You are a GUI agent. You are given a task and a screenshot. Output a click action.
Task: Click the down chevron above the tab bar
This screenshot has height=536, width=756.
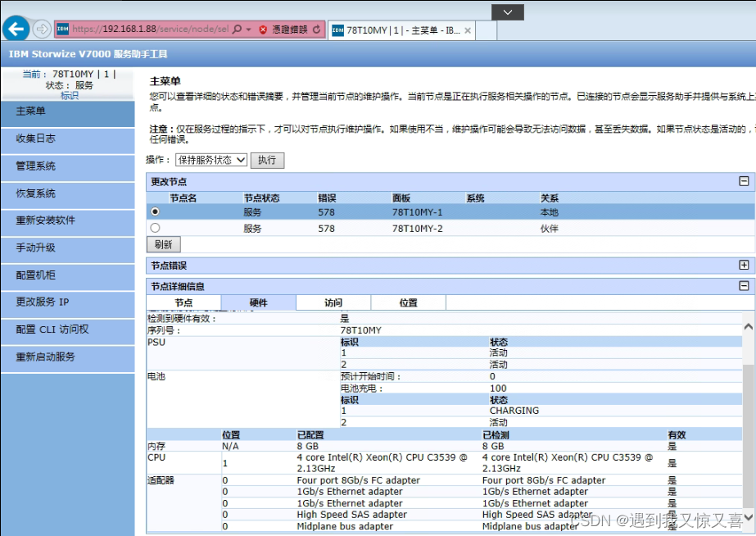pos(507,11)
